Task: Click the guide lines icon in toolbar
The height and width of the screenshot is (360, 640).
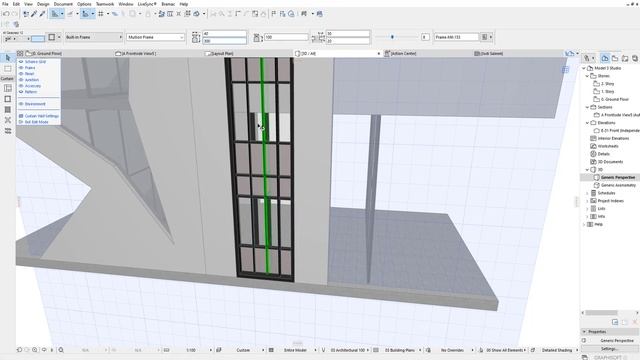Action: click(55, 14)
